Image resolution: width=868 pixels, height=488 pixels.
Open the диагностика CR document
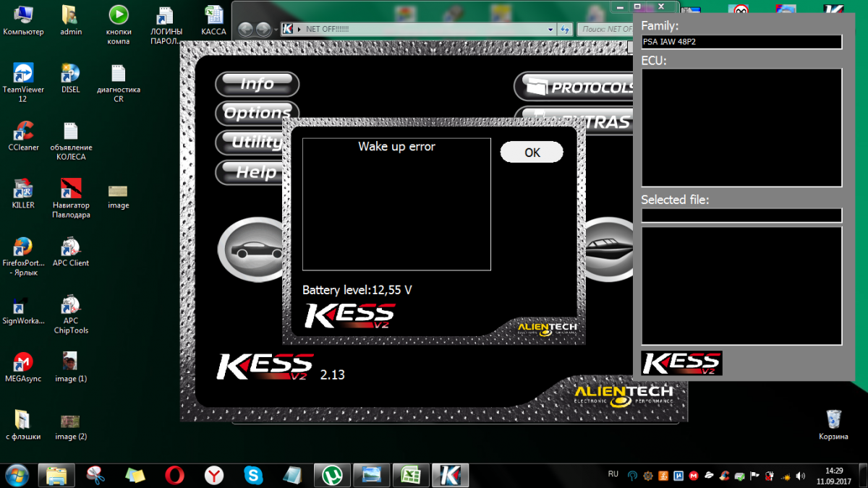[119, 82]
